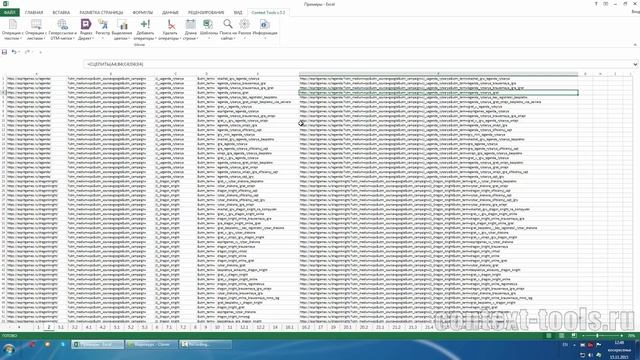Image resolution: width=640 pixels, height=360 pixels.
Task: Zoom out with the minus button
Action: tap(583, 336)
